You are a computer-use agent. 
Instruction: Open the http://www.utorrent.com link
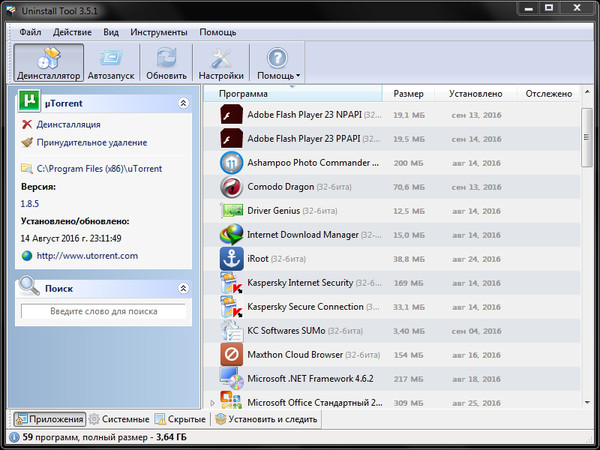click(x=86, y=255)
